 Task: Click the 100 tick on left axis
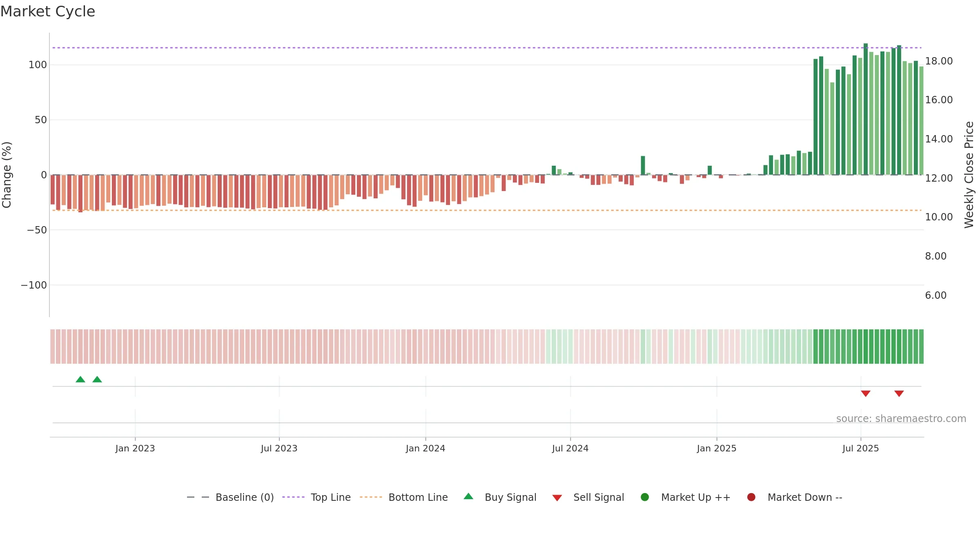click(x=38, y=65)
